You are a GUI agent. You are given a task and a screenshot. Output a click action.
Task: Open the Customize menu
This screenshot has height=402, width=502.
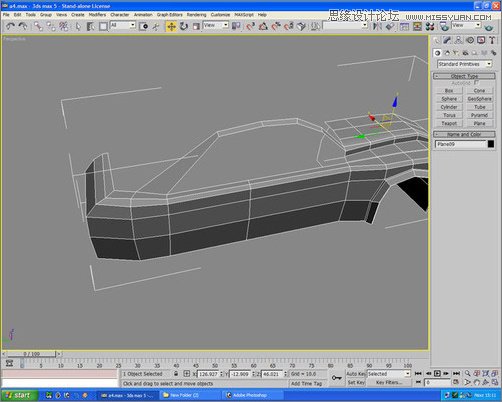point(220,15)
